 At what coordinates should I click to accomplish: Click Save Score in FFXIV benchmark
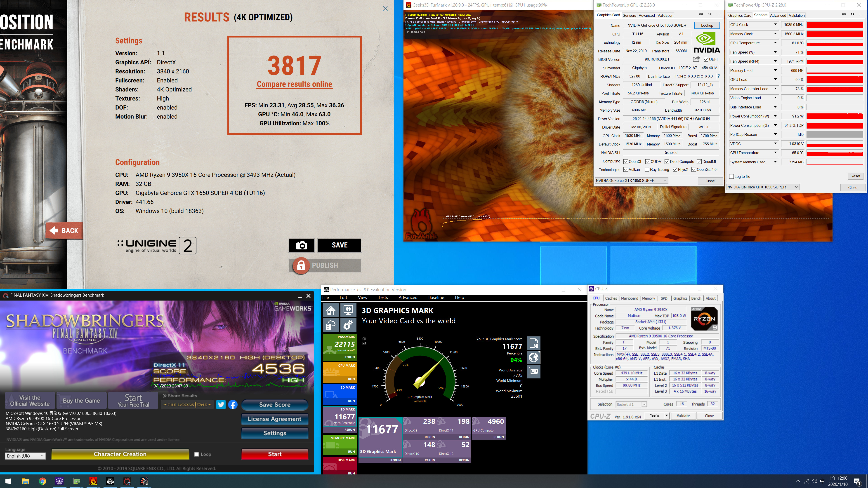pyautogui.click(x=275, y=405)
